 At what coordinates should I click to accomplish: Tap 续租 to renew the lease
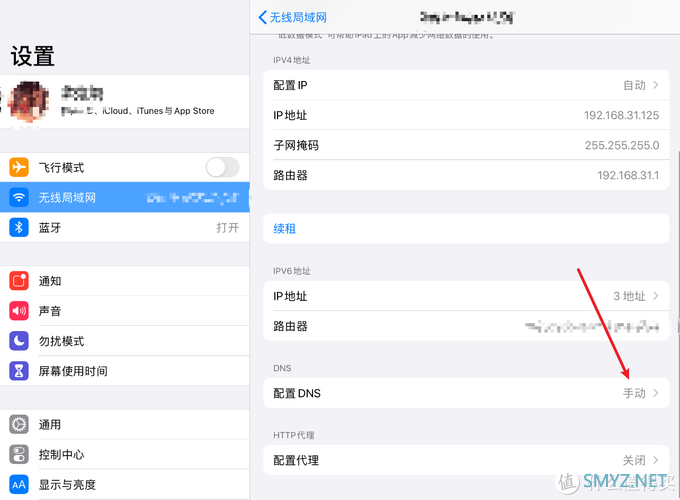(x=284, y=229)
